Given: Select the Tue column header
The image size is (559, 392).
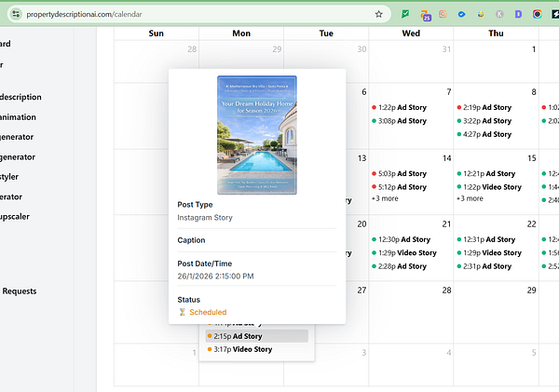Looking at the screenshot, I should pyautogui.click(x=326, y=34).
